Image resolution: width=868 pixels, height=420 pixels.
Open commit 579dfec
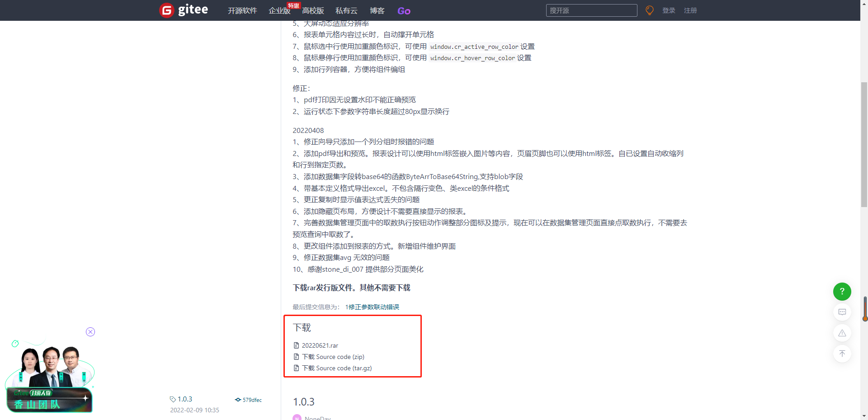coord(252,400)
